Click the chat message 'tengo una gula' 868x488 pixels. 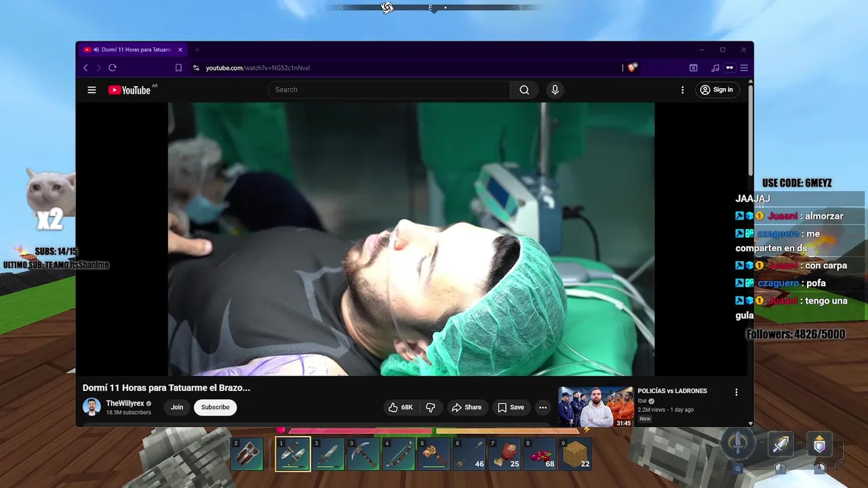791,308
